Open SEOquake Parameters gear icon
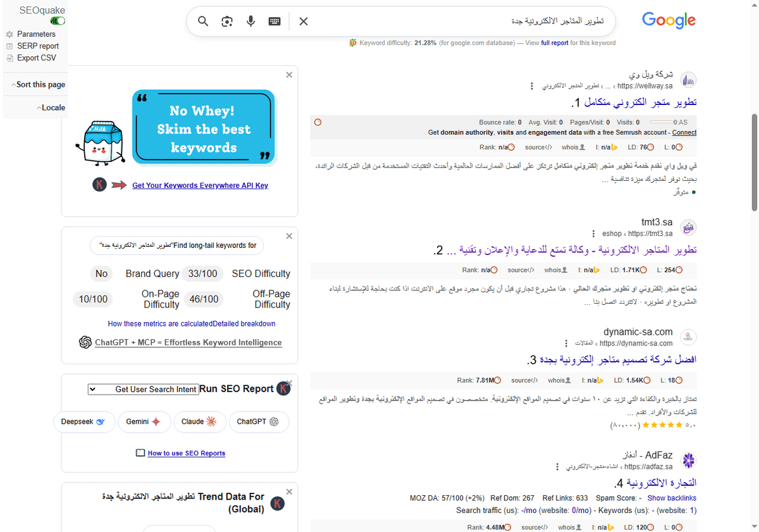 (x=10, y=34)
